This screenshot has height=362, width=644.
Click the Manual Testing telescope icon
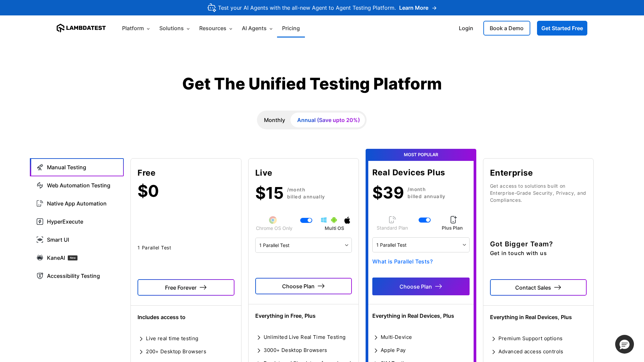[40, 167]
